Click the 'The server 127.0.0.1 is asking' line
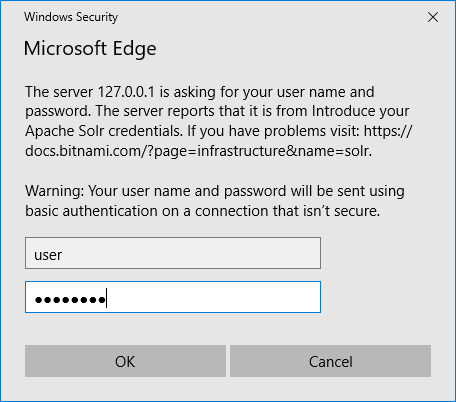 200,92
